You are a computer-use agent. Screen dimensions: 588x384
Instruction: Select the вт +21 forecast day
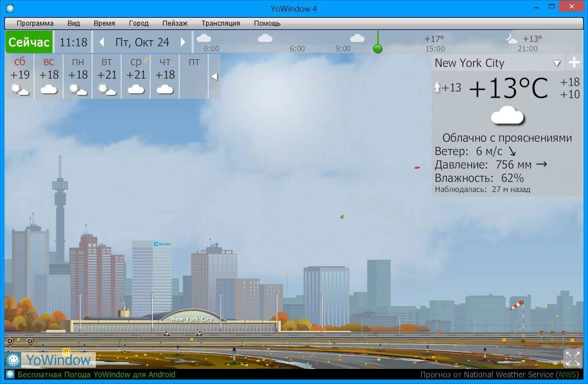pos(107,76)
